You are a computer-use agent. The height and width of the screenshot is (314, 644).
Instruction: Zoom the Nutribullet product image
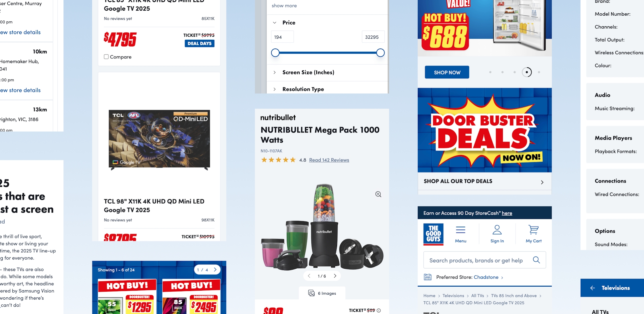[x=378, y=194]
